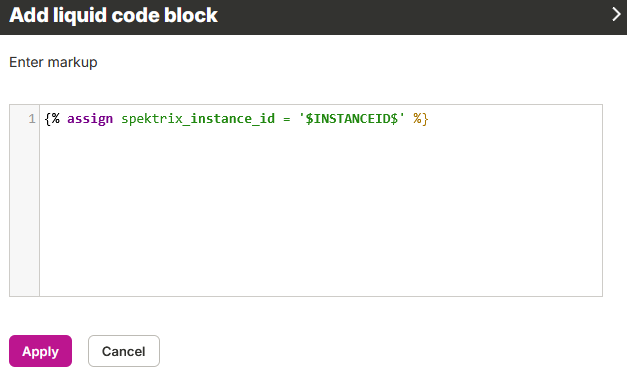Screen dimensions: 627x378
Task: Click the word 'instance' within the variable name
Action: point(221,119)
